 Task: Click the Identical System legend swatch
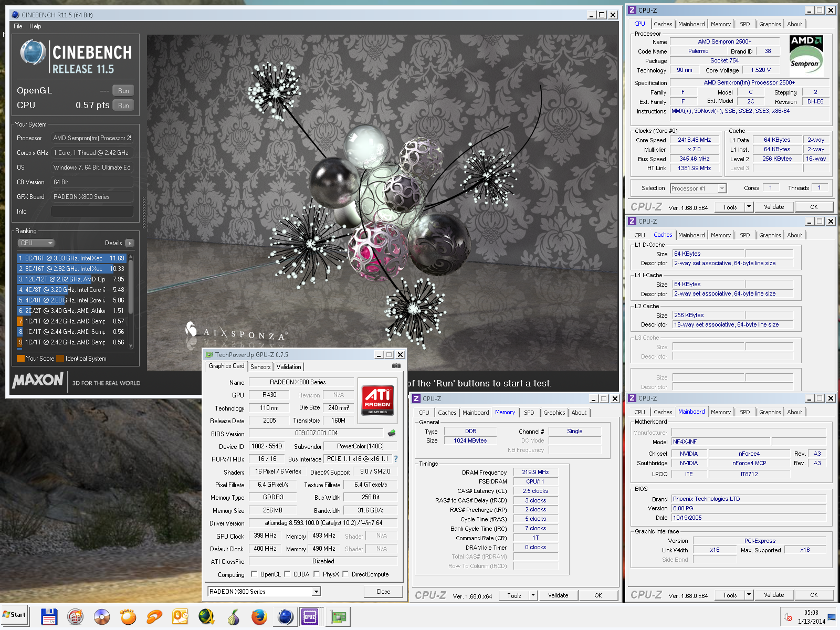pyautogui.click(x=60, y=359)
